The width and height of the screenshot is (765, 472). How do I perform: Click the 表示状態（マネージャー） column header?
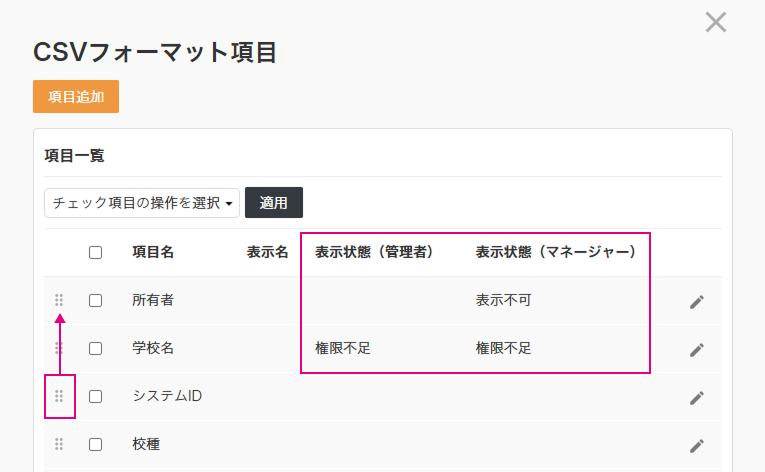click(x=556, y=253)
